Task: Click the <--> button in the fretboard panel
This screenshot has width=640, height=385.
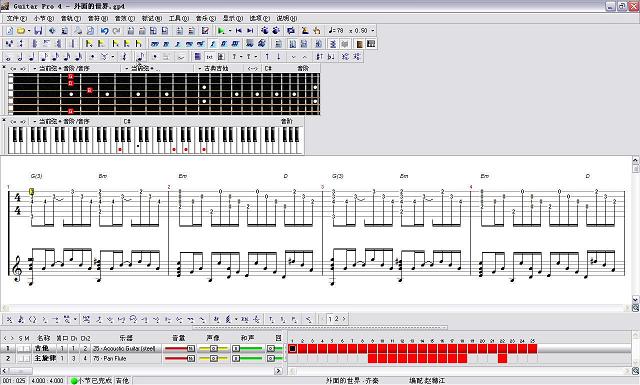Action: click(x=253, y=68)
